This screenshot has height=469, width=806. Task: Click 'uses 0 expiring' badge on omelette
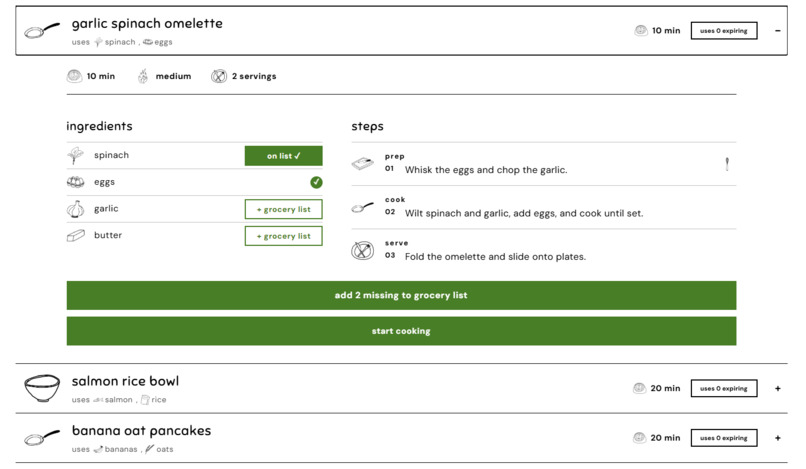[724, 30]
